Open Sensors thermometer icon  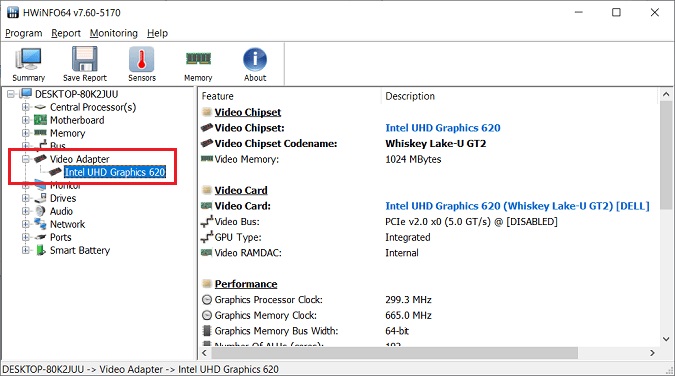click(x=142, y=59)
